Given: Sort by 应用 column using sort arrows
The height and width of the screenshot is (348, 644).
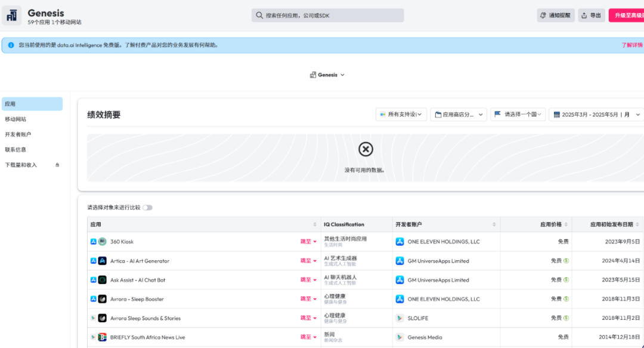Looking at the screenshot, I should coord(315,224).
